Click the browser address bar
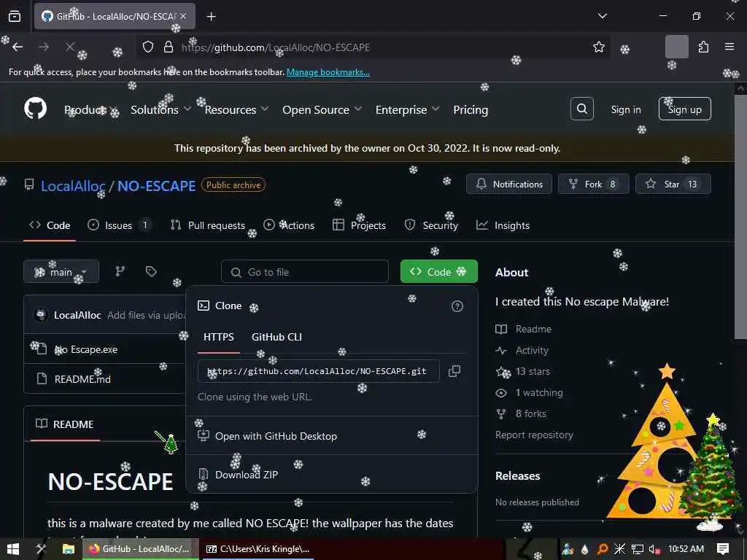The width and height of the screenshot is (747, 560). point(373,47)
